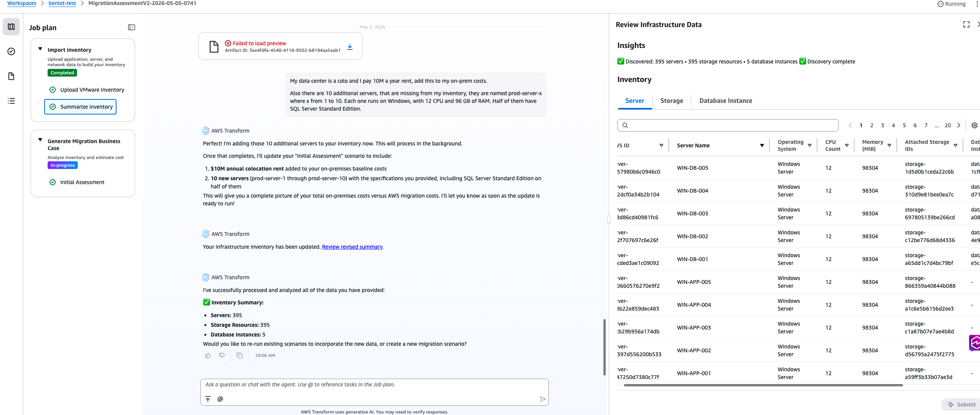Click the artifact document icon
The width and height of the screenshot is (980, 415).
click(x=214, y=46)
